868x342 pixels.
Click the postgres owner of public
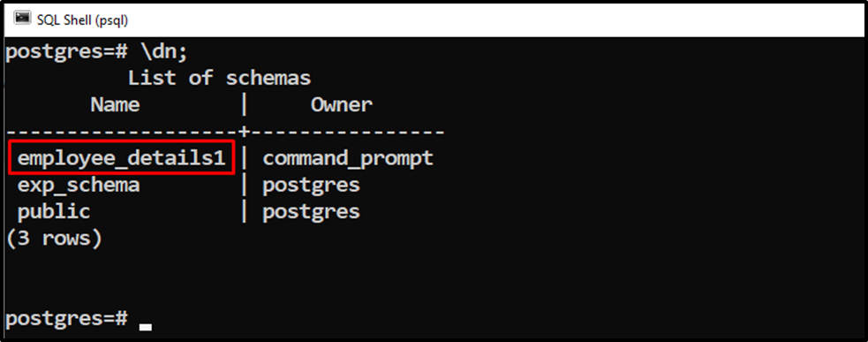tap(311, 212)
